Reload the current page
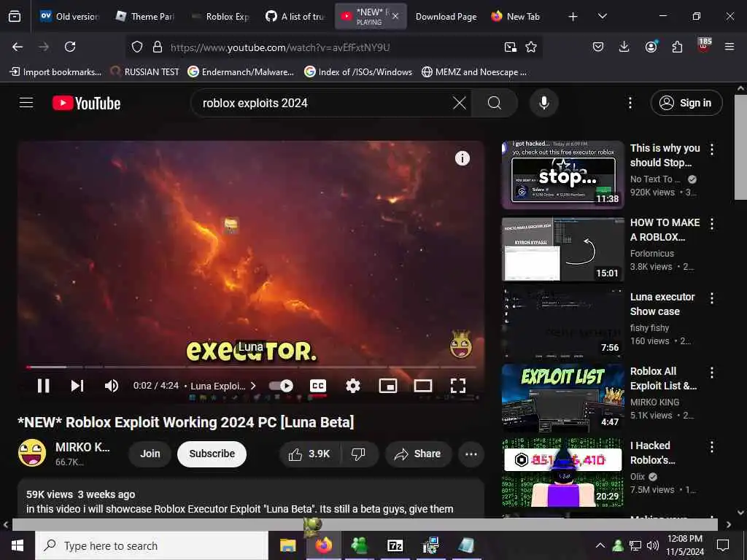This screenshot has width=747, height=560. 70,47
